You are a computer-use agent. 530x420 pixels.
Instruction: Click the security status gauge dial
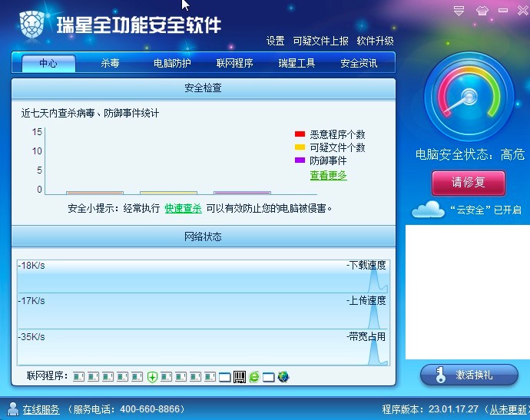469,97
